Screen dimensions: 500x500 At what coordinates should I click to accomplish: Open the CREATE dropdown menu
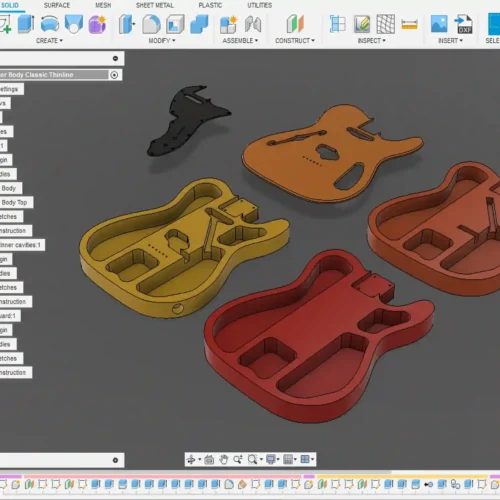(49, 41)
